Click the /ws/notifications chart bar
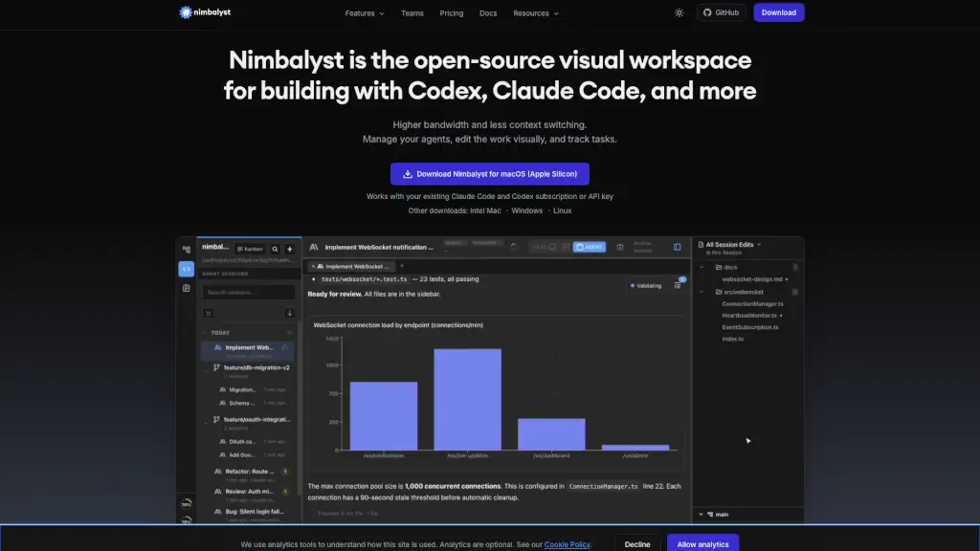 [x=383, y=415]
